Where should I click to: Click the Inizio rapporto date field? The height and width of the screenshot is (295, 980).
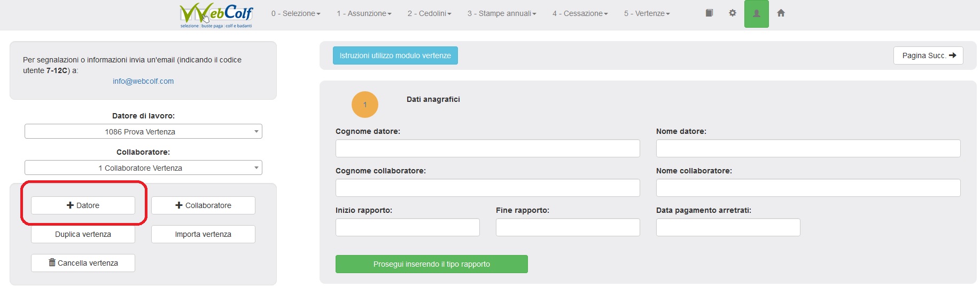(407, 227)
